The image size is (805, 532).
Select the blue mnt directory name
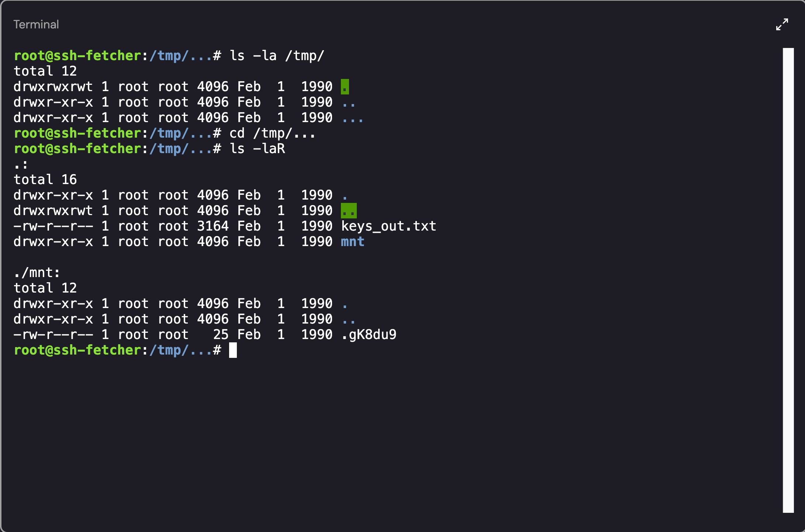[x=352, y=242]
